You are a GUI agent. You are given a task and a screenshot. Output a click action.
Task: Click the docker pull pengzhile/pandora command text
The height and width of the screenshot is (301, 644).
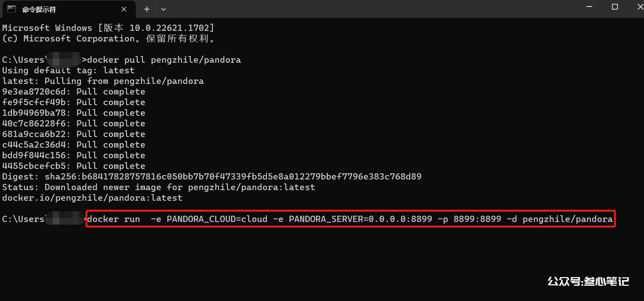(164, 60)
